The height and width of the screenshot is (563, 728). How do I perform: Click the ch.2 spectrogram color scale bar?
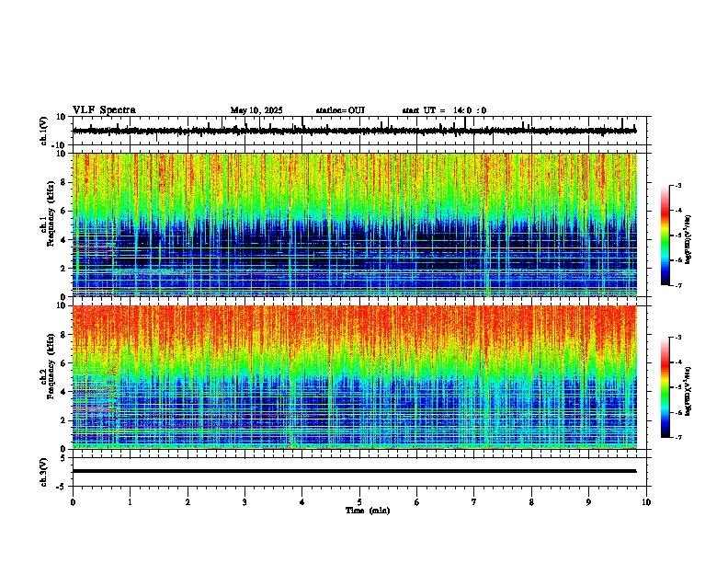[665, 387]
